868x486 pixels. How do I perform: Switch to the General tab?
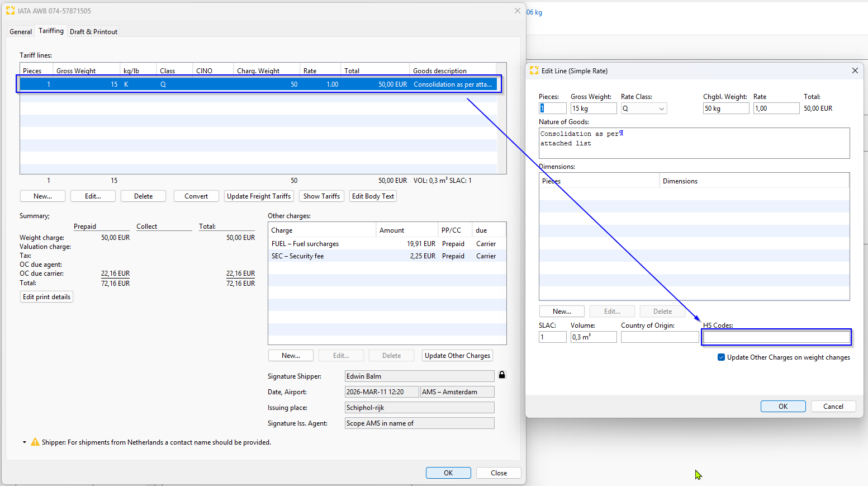tap(21, 32)
